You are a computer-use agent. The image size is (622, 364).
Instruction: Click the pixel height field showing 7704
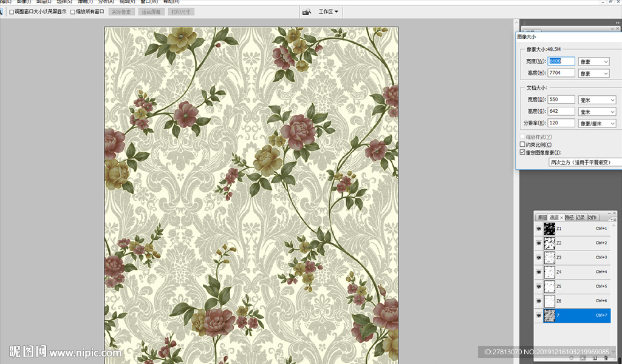[561, 73]
